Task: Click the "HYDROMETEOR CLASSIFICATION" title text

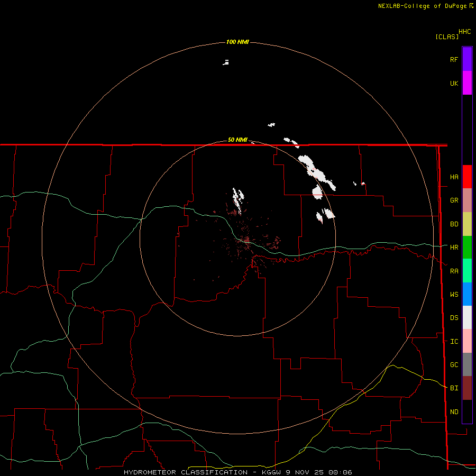Action: point(186,472)
